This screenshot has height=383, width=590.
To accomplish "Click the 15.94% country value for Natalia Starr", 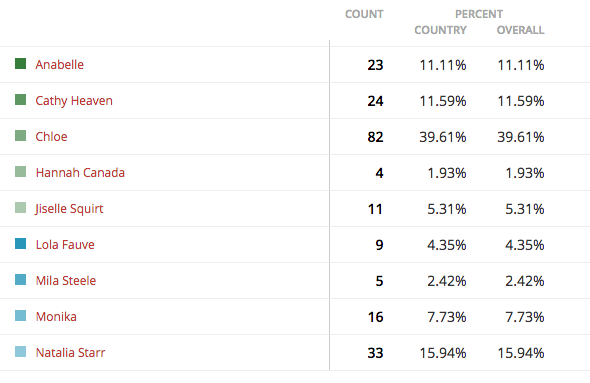I will pyautogui.click(x=443, y=353).
